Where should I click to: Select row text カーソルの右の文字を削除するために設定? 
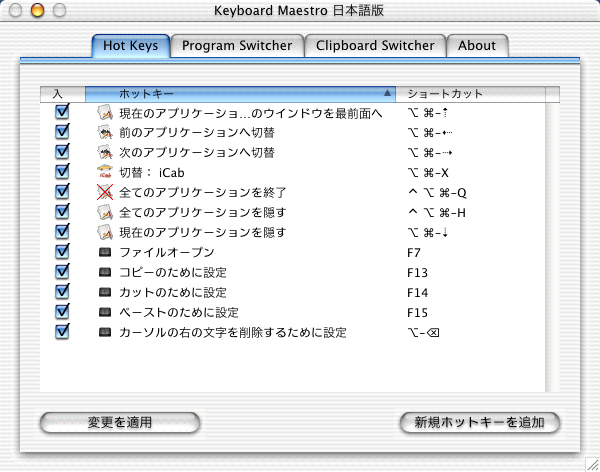[233, 332]
